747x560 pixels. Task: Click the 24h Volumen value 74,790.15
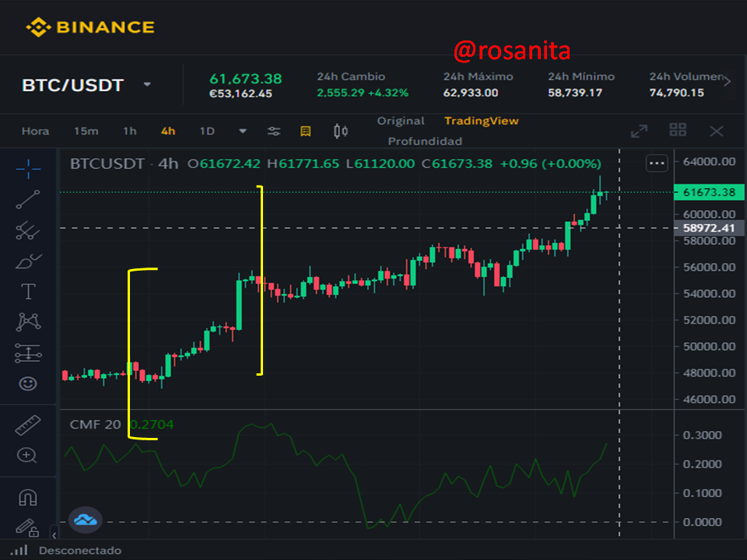coord(676,93)
